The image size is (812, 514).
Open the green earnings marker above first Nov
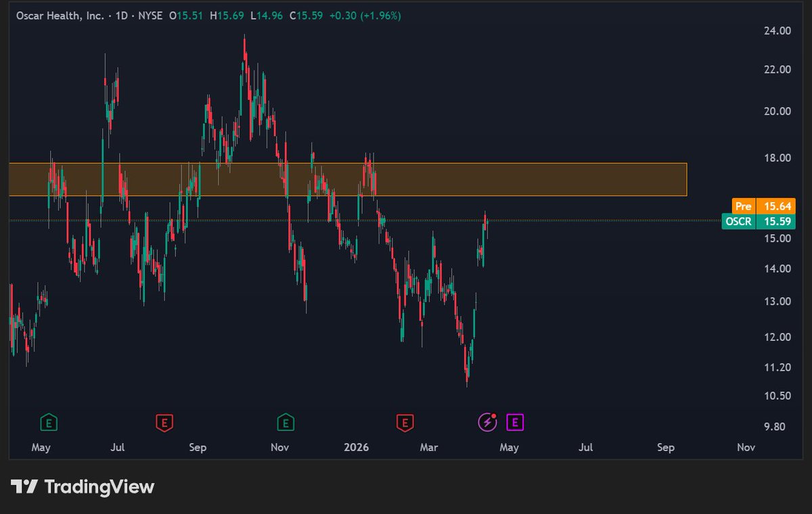[x=285, y=423]
